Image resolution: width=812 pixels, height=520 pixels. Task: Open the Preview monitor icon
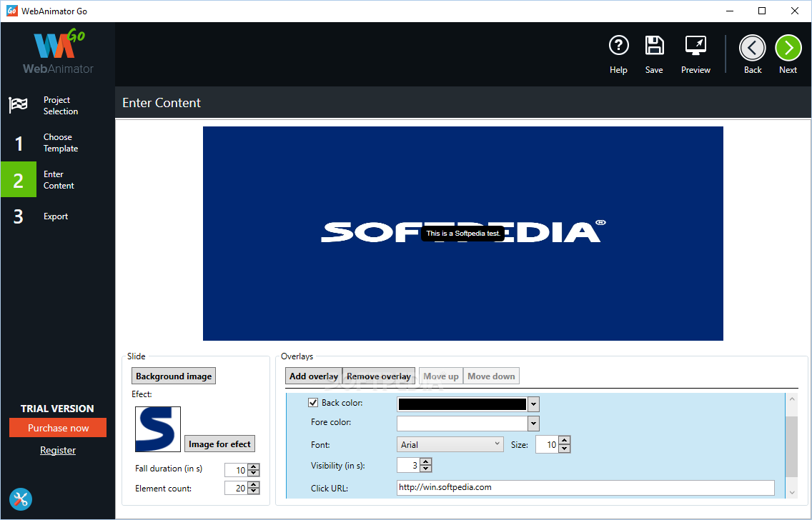click(695, 46)
